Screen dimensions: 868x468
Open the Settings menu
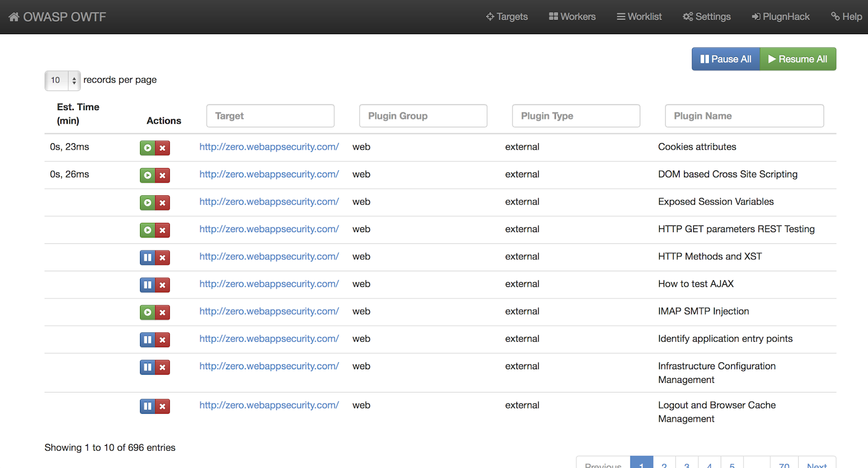(706, 17)
